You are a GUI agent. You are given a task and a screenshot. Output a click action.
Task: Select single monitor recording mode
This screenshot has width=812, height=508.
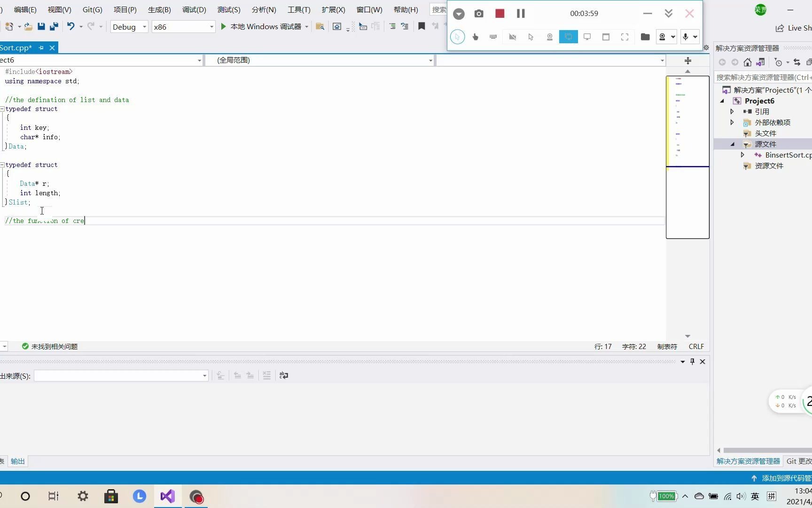click(x=587, y=37)
